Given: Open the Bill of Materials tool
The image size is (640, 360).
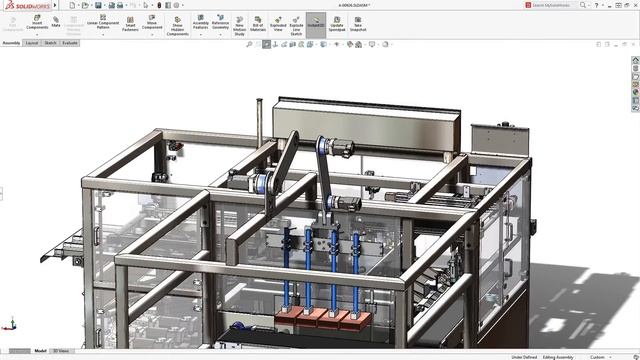Looking at the screenshot, I should 258,24.
